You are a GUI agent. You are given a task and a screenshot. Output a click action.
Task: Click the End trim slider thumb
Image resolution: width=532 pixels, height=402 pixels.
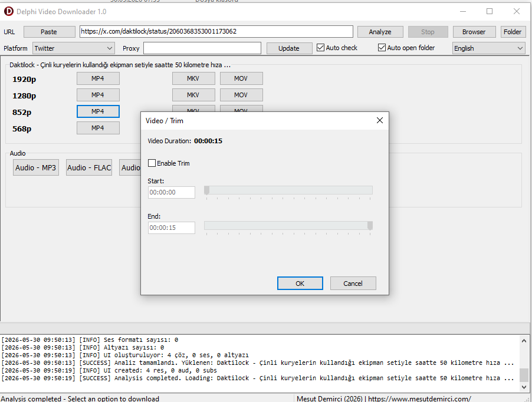click(x=370, y=226)
